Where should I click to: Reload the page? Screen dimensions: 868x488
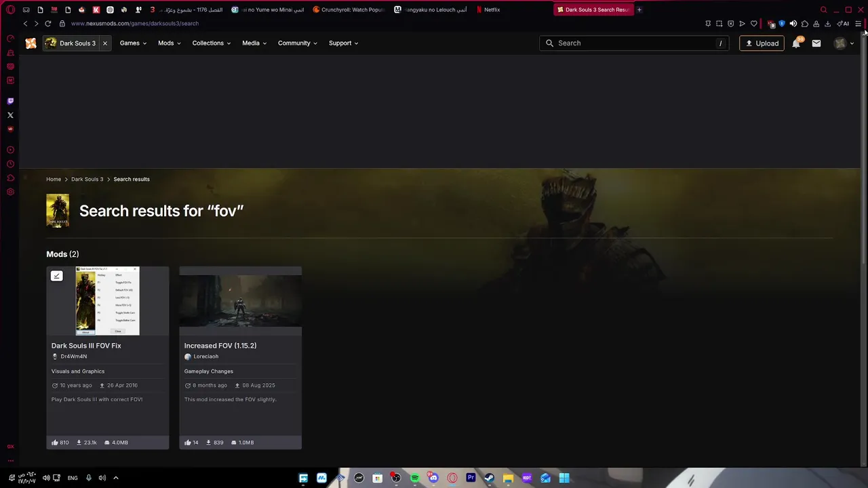(47, 24)
